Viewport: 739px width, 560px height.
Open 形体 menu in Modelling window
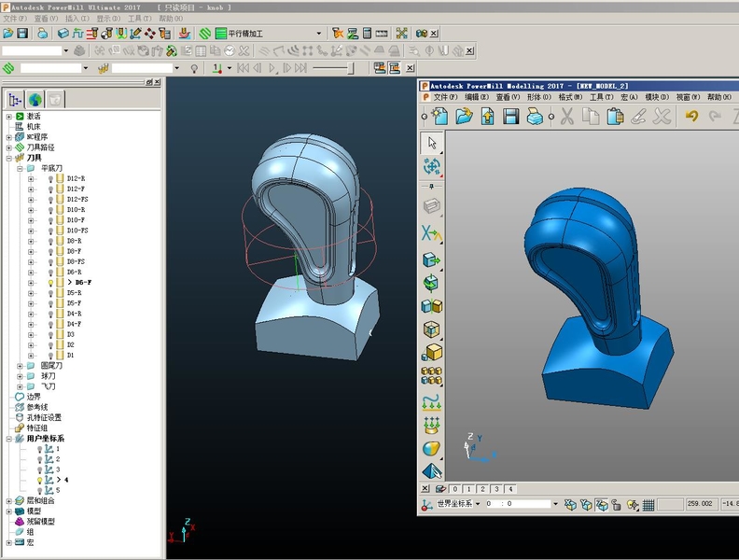[538, 97]
